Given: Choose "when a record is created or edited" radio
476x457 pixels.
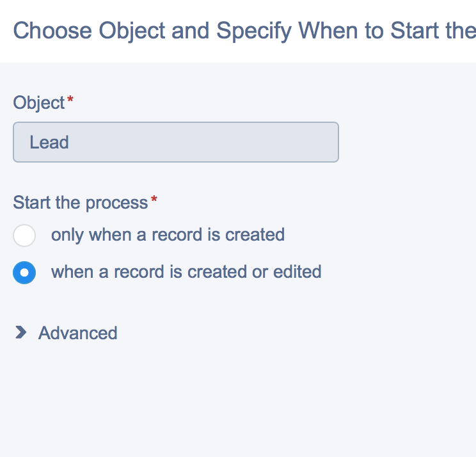Looking at the screenshot, I should [24, 273].
